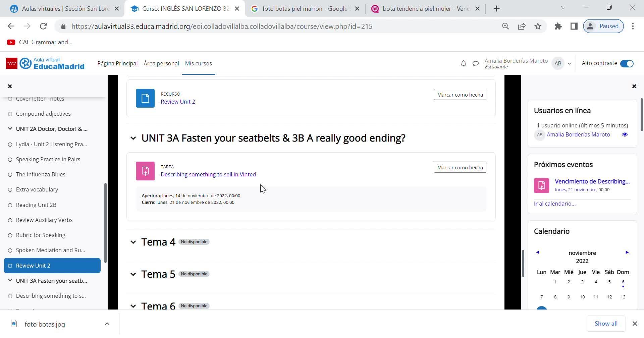Click the course index sidebar scrollbar

pyautogui.click(x=105, y=223)
